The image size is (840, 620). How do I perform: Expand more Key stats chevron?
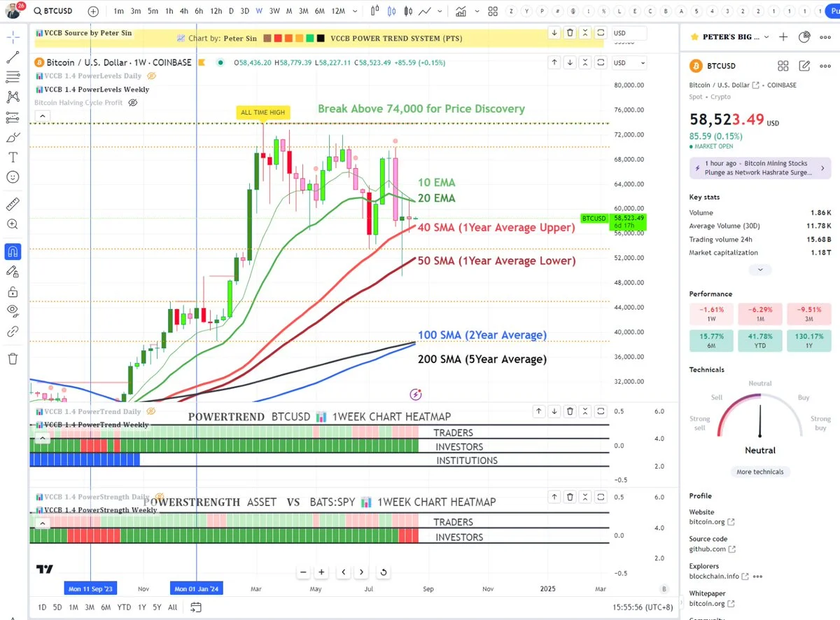click(x=760, y=269)
